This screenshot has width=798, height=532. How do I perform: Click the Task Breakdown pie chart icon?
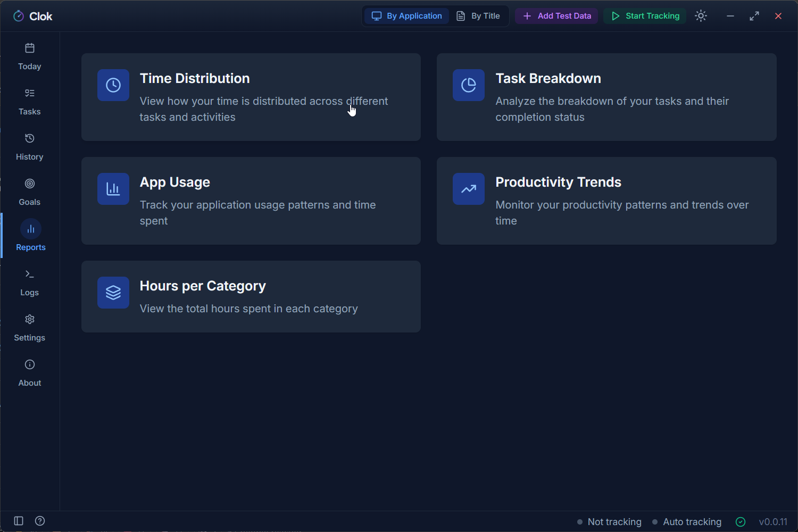[x=469, y=85]
